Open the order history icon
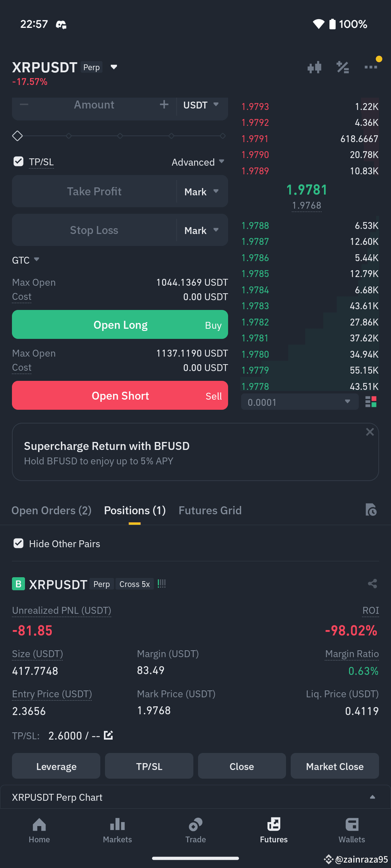Screen dimensions: 391x868 click(x=371, y=510)
